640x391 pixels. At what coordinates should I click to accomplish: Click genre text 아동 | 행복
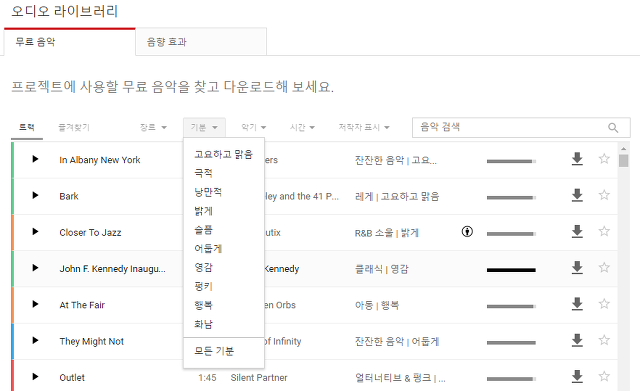click(377, 305)
